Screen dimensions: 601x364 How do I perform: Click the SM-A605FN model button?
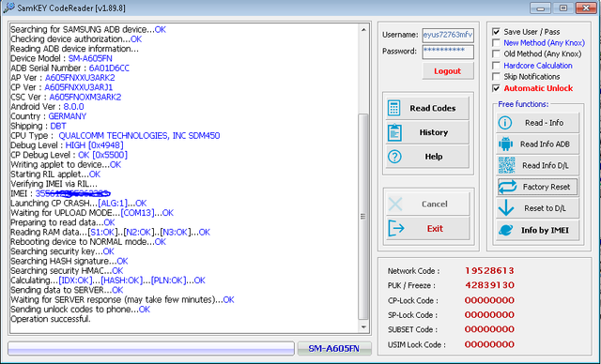pyautogui.click(x=334, y=349)
